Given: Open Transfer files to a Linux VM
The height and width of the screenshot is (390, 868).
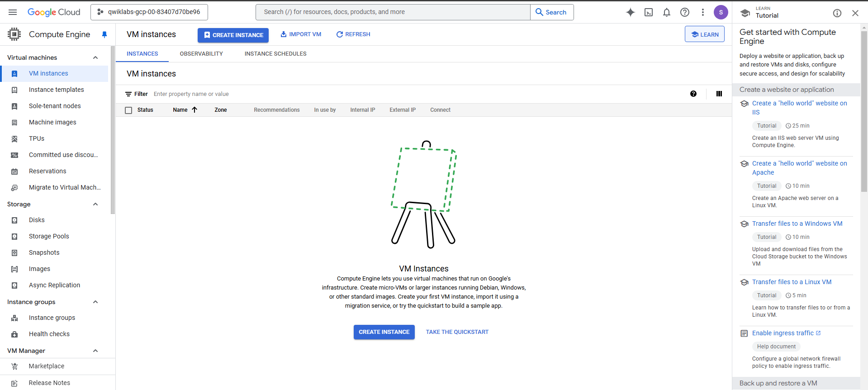Looking at the screenshot, I should pyautogui.click(x=792, y=282).
